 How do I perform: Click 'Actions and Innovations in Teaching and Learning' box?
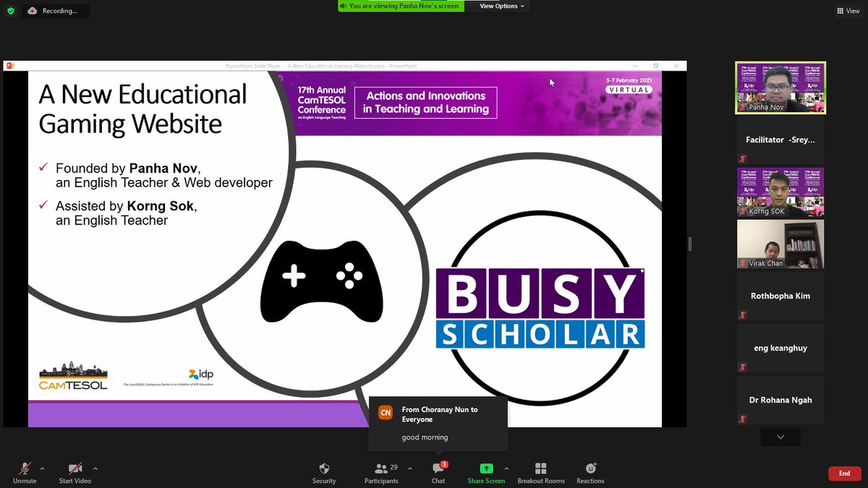click(426, 103)
